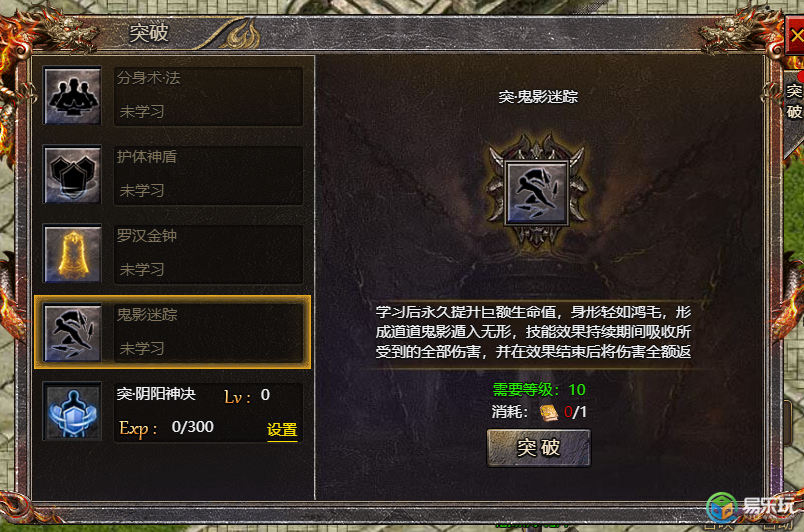Click the consumed skill book item icon
Screen dimensions: 804x532
[x=548, y=412]
